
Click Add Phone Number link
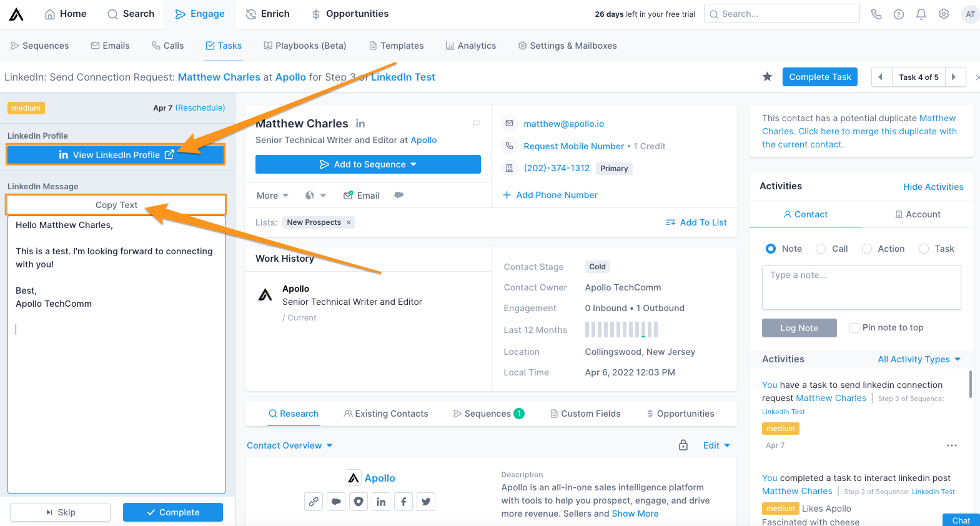pyautogui.click(x=550, y=195)
